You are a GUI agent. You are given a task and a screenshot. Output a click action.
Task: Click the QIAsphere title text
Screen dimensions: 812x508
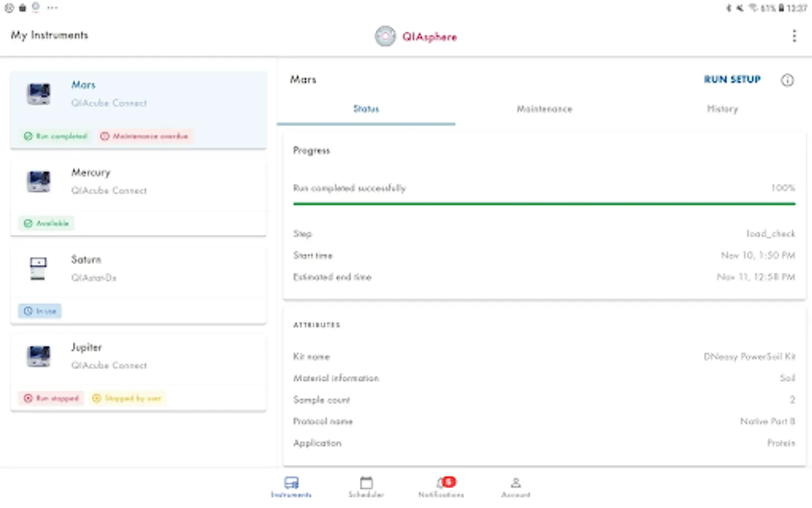click(x=429, y=37)
